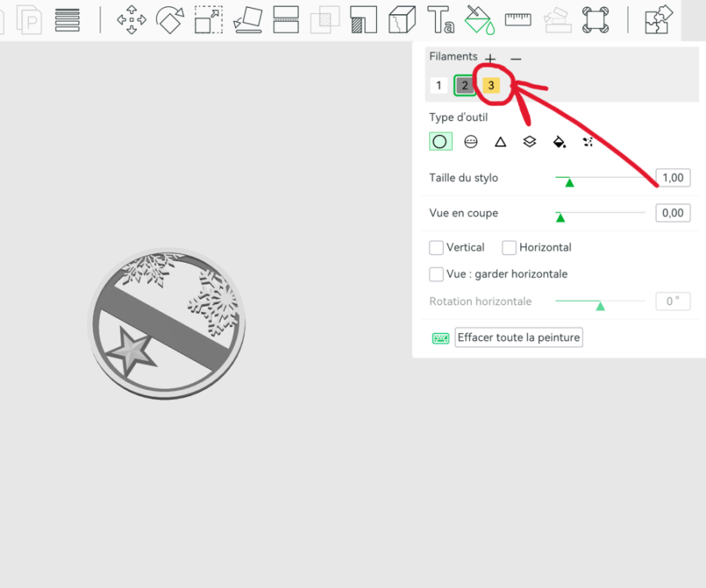Open the Color painting bucket tool
Screen dimensions: 706x588
click(x=480, y=20)
